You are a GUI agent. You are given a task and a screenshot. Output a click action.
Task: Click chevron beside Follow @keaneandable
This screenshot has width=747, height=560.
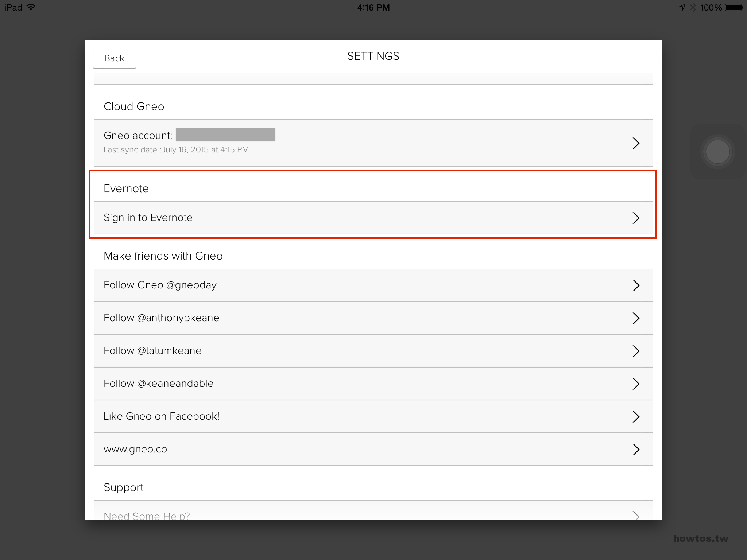[x=636, y=384]
